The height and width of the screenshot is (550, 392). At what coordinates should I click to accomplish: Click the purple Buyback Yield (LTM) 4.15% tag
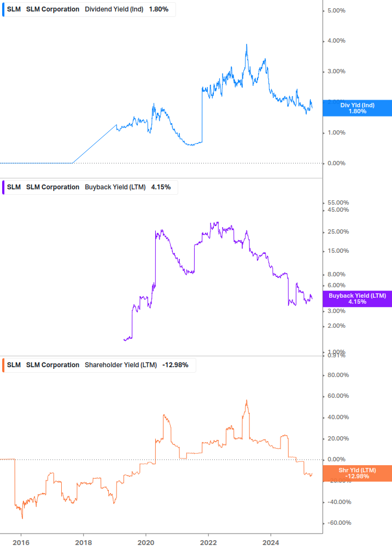[358, 299]
